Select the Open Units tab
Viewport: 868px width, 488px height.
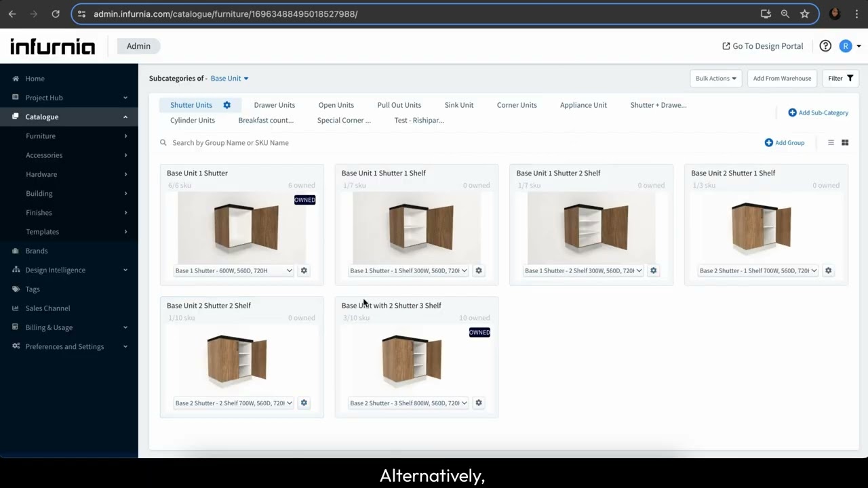click(x=336, y=105)
